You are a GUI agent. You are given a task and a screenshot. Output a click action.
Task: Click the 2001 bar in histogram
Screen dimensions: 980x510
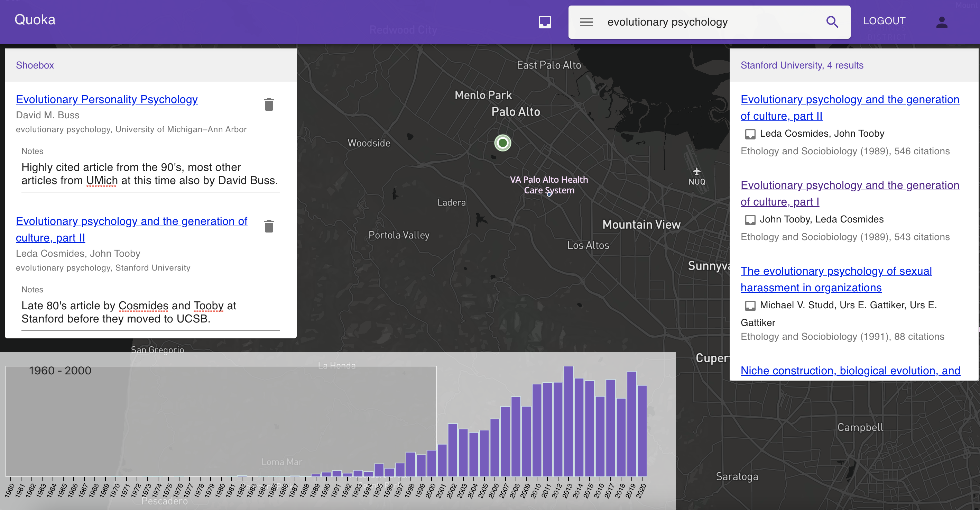442,460
